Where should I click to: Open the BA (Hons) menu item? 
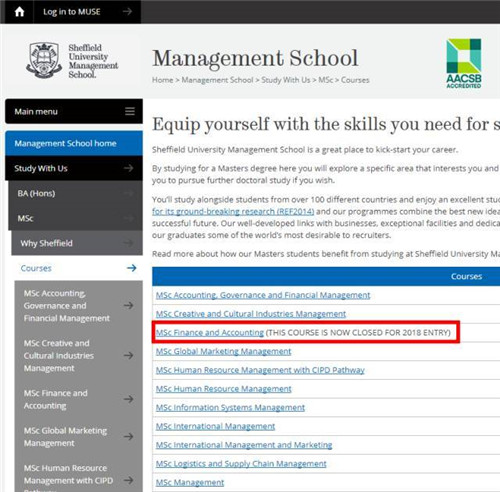pos(75,193)
